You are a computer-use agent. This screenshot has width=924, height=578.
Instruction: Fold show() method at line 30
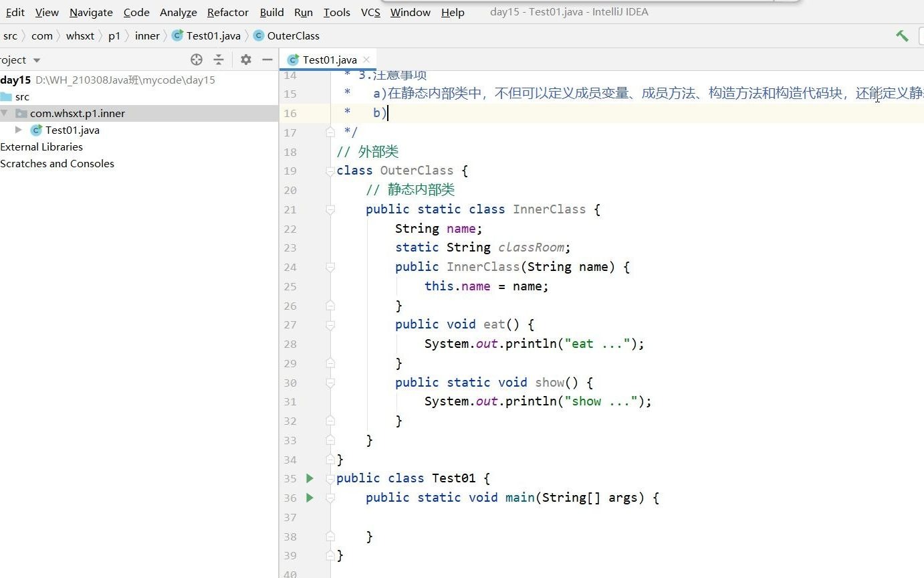[x=330, y=383]
